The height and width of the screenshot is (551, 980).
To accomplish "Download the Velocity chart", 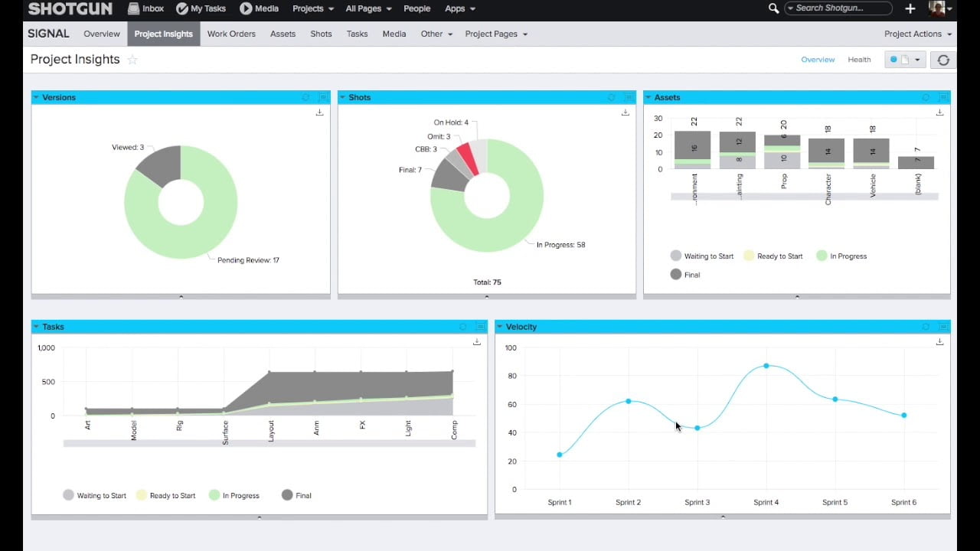I will pos(939,342).
